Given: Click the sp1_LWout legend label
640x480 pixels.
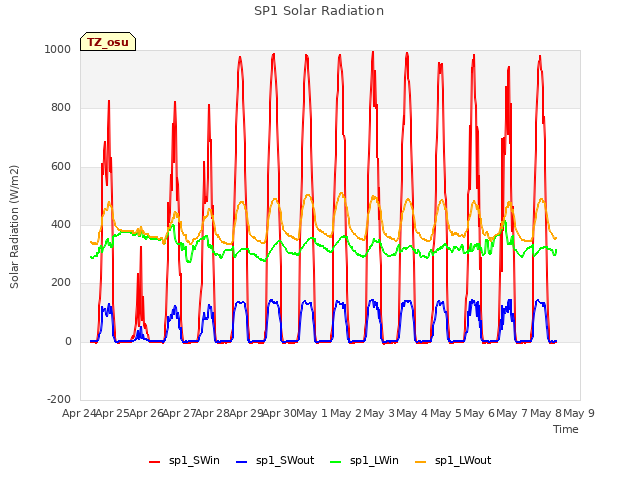Looking at the screenshot, I should tap(463, 460).
